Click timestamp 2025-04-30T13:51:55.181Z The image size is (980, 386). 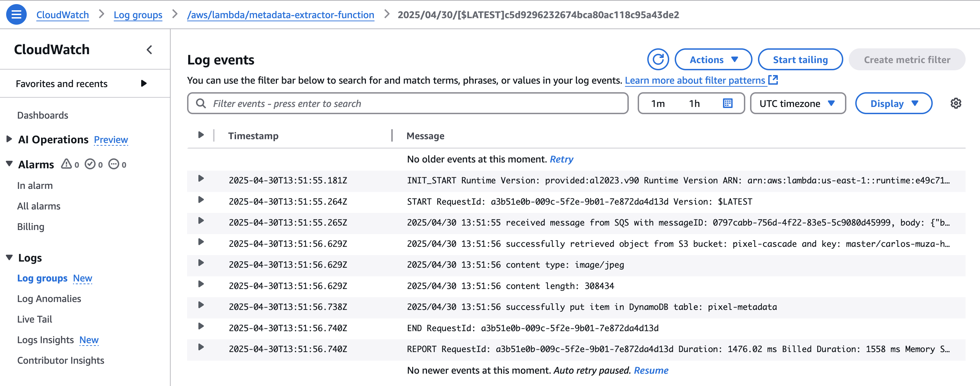pyautogui.click(x=287, y=180)
